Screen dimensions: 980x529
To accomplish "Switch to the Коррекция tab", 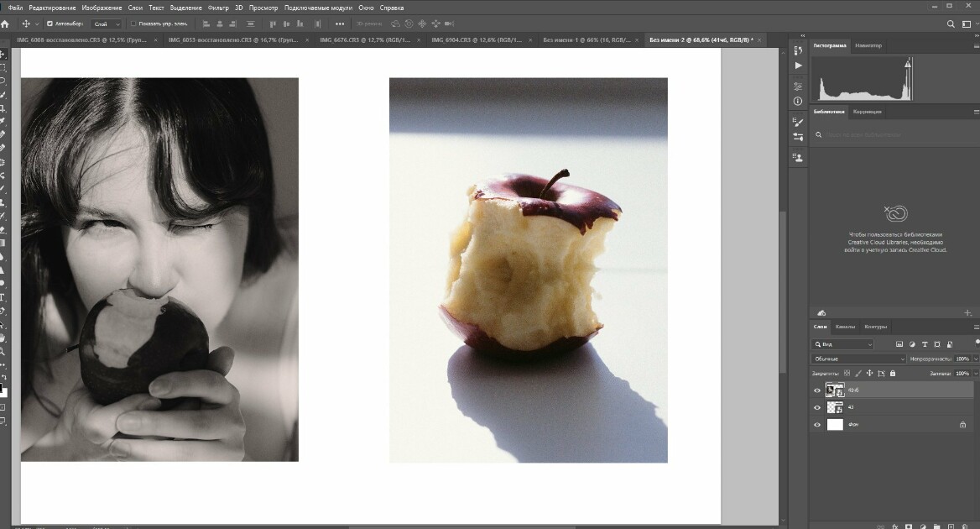I will pyautogui.click(x=867, y=112).
